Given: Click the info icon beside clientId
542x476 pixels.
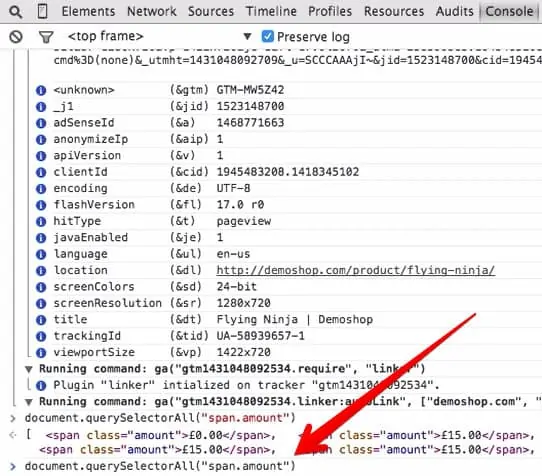Looking at the screenshot, I should point(41,172).
